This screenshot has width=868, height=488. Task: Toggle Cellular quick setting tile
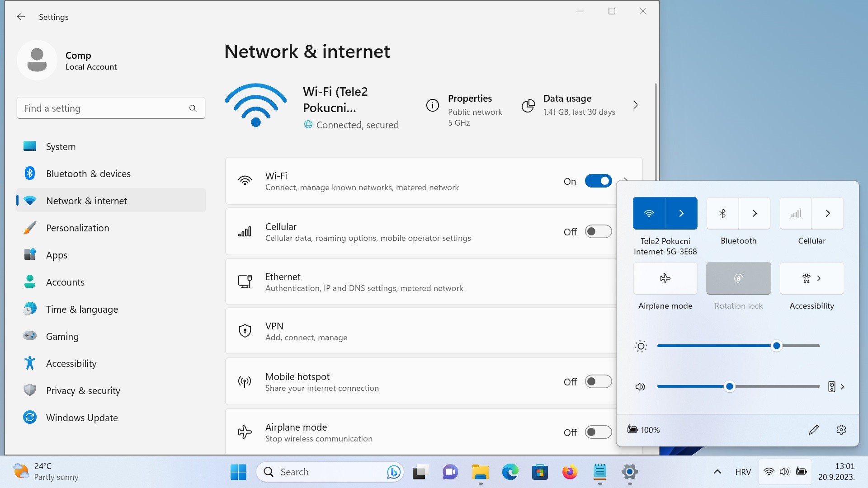point(796,213)
